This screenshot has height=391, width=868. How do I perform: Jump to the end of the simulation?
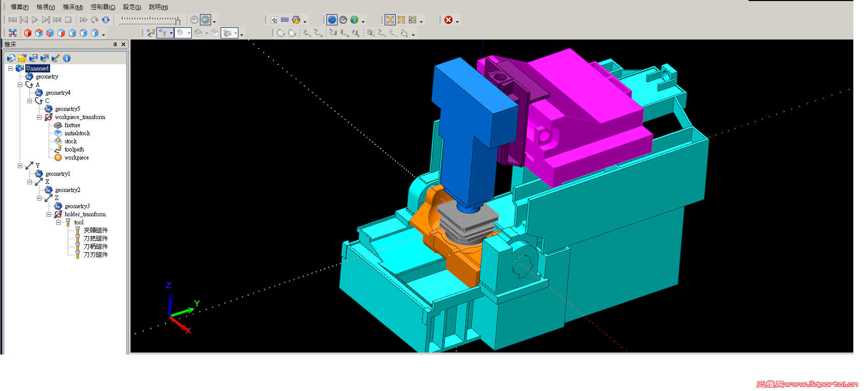57,20
